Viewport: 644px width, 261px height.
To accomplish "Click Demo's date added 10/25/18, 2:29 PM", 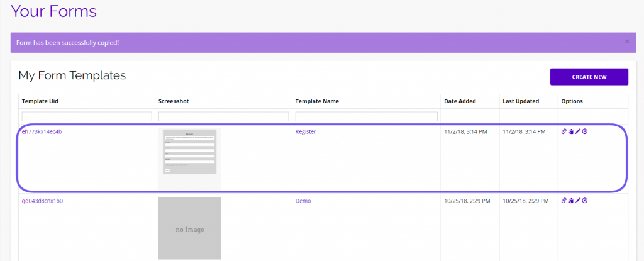I will click(467, 201).
